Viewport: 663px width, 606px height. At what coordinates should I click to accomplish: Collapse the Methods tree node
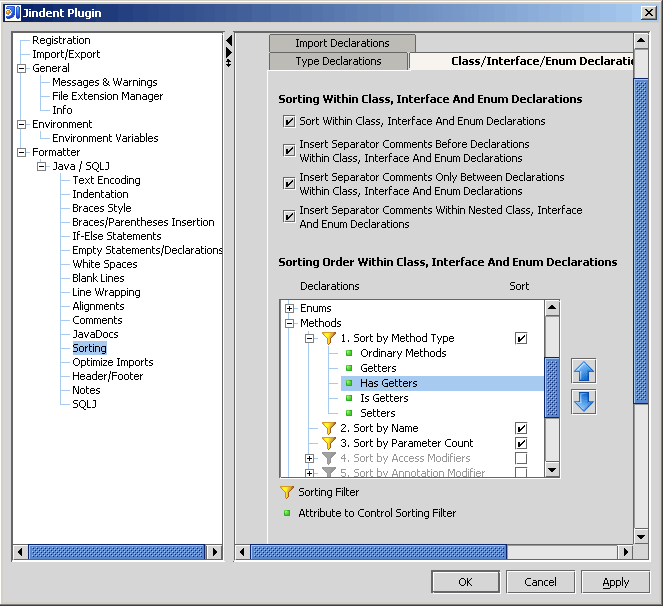point(290,324)
